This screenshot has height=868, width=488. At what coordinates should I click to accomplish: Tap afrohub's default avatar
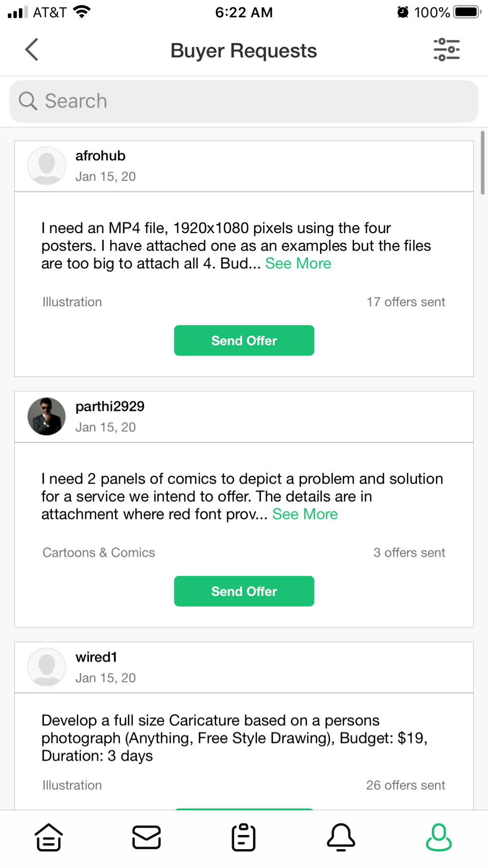click(x=47, y=166)
